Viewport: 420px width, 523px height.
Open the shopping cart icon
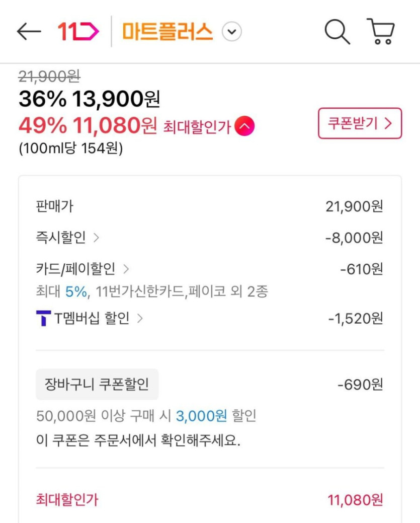tap(380, 32)
